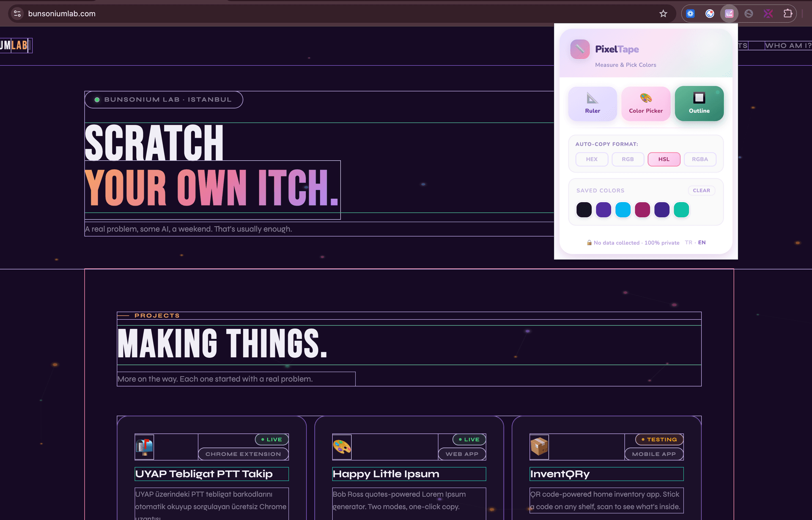812x520 pixels.
Task: Click the AUTO-COPY FORMAT label
Action: (606, 144)
